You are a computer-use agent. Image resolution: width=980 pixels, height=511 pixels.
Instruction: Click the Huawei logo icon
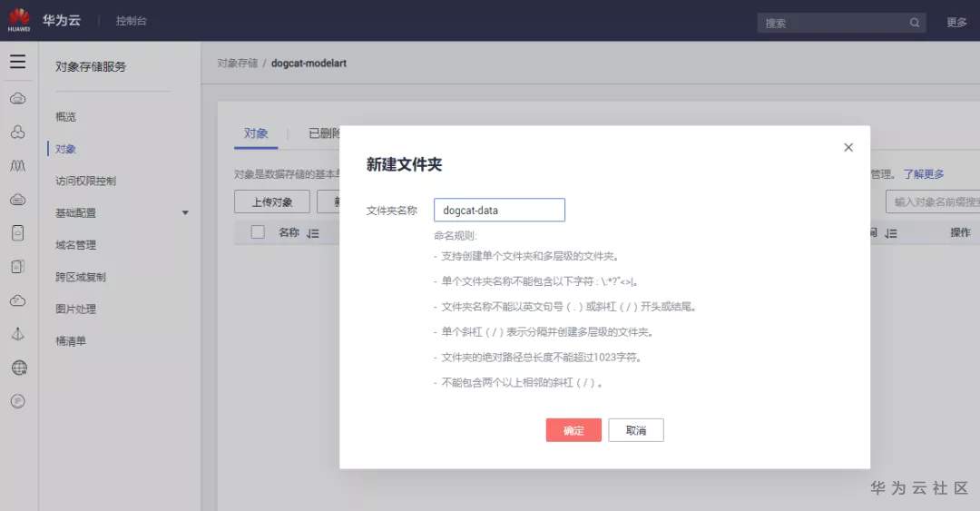coord(19,20)
